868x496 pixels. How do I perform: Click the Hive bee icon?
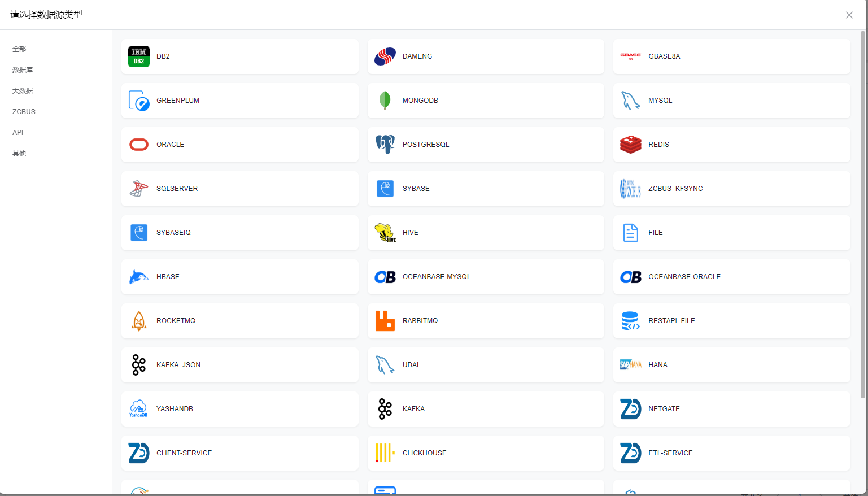pyautogui.click(x=385, y=233)
